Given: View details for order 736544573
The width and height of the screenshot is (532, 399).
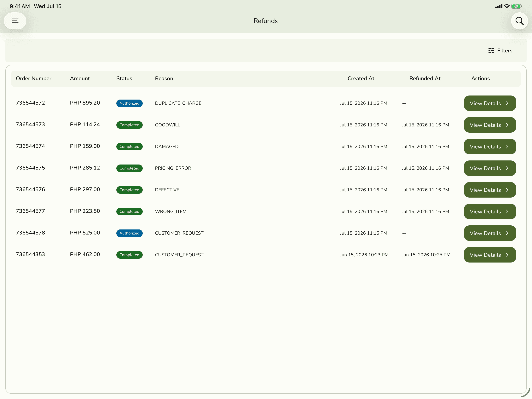Looking at the screenshot, I should (490, 125).
